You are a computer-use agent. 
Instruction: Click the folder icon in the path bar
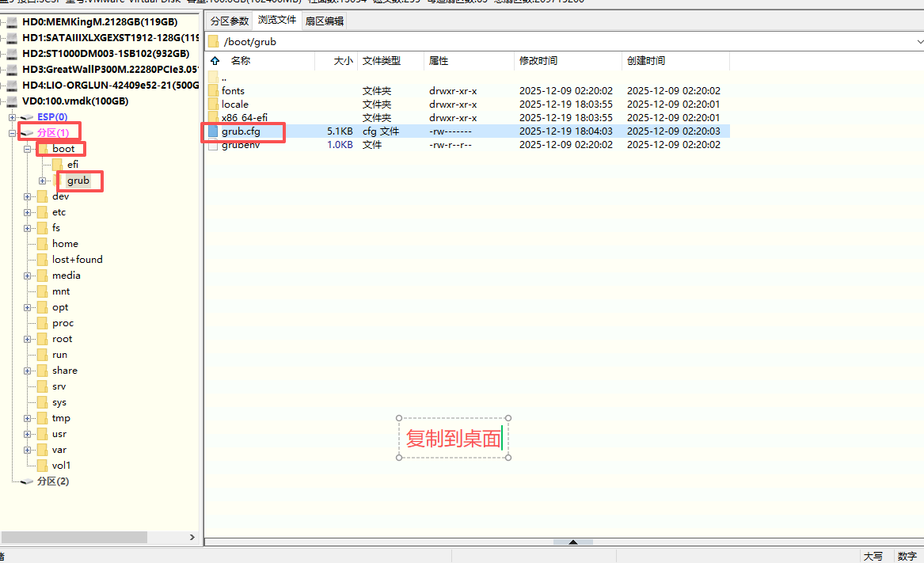tap(214, 41)
